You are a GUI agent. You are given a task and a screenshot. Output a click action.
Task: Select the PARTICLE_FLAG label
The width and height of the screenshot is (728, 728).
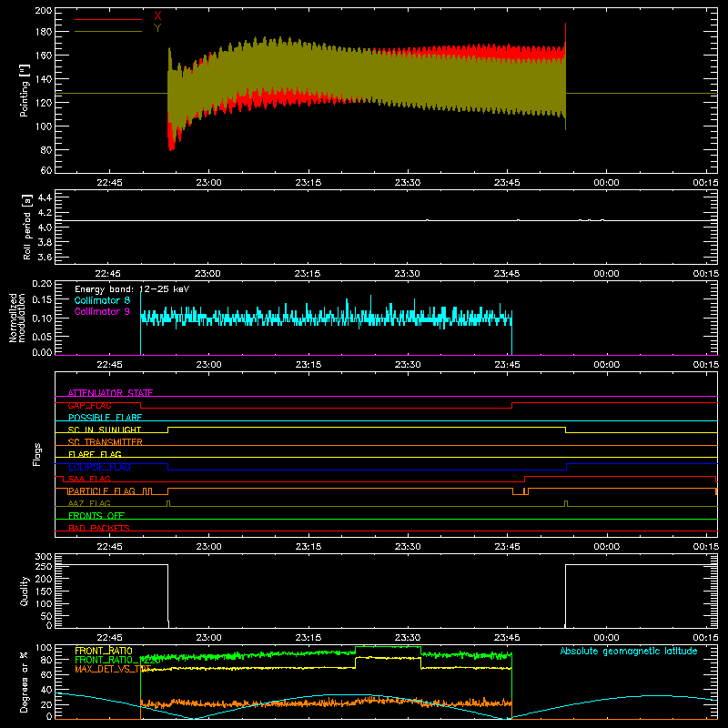click(102, 491)
